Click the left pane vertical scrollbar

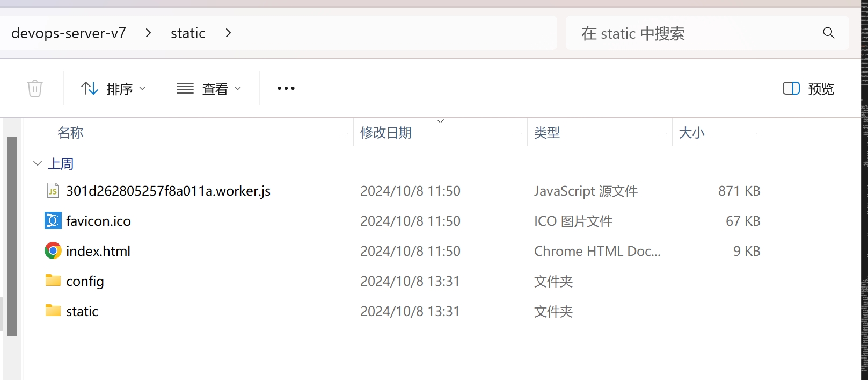click(12, 236)
